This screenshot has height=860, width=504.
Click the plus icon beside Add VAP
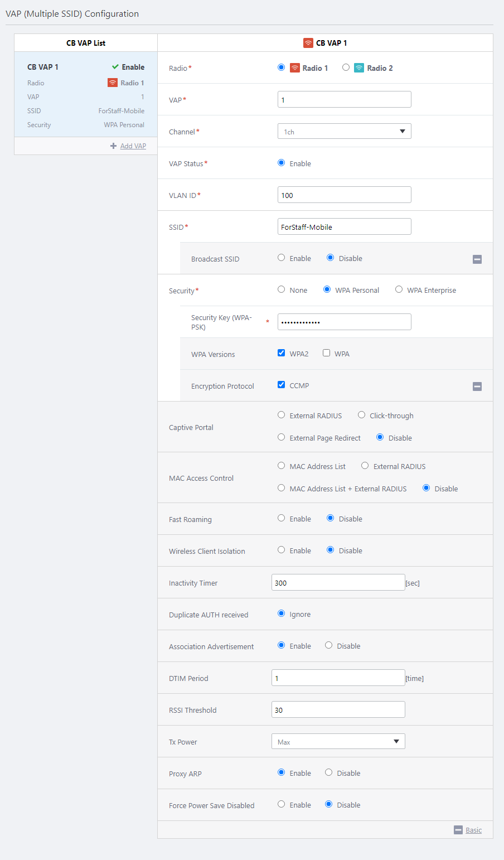point(114,146)
